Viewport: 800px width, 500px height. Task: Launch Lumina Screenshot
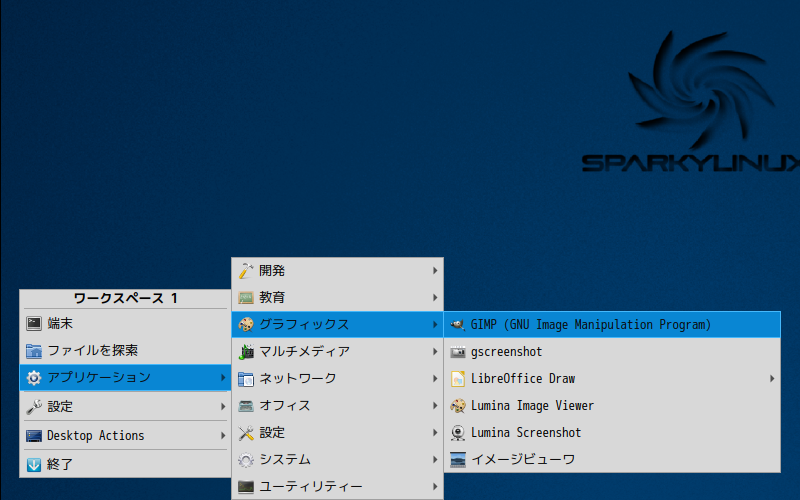(612, 433)
